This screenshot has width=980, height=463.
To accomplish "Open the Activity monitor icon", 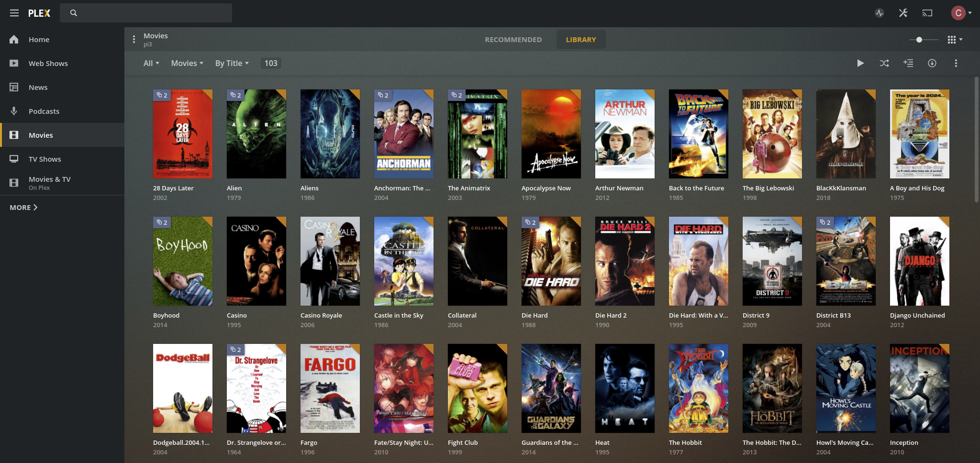I will click(x=880, y=13).
